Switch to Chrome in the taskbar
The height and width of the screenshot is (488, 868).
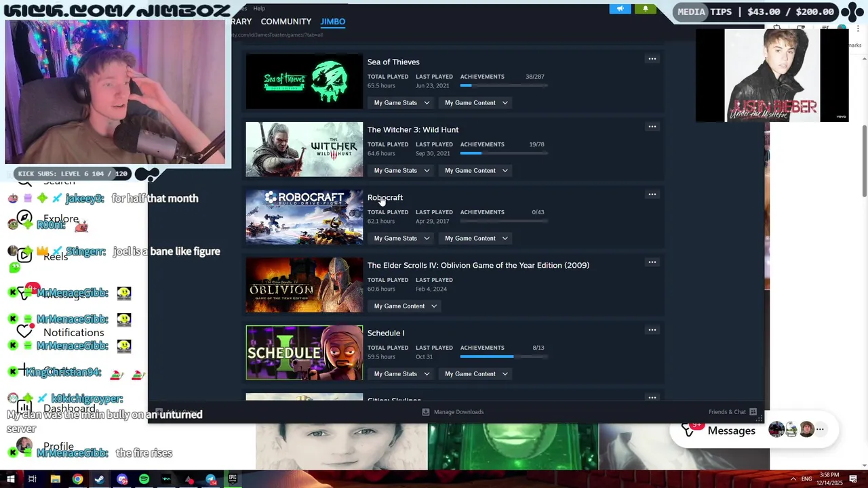tap(78, 479)
